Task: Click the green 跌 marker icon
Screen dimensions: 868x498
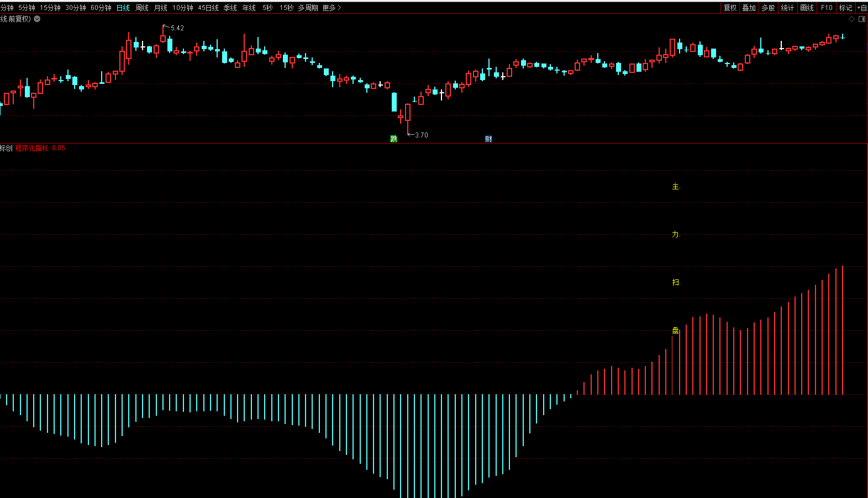Action: pos(393,139)
